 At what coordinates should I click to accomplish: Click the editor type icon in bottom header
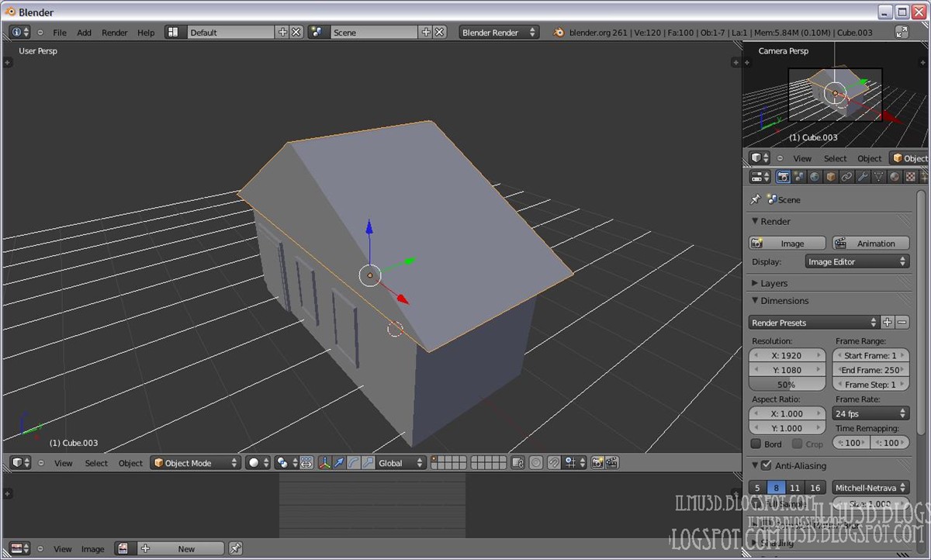coord(19,548)
